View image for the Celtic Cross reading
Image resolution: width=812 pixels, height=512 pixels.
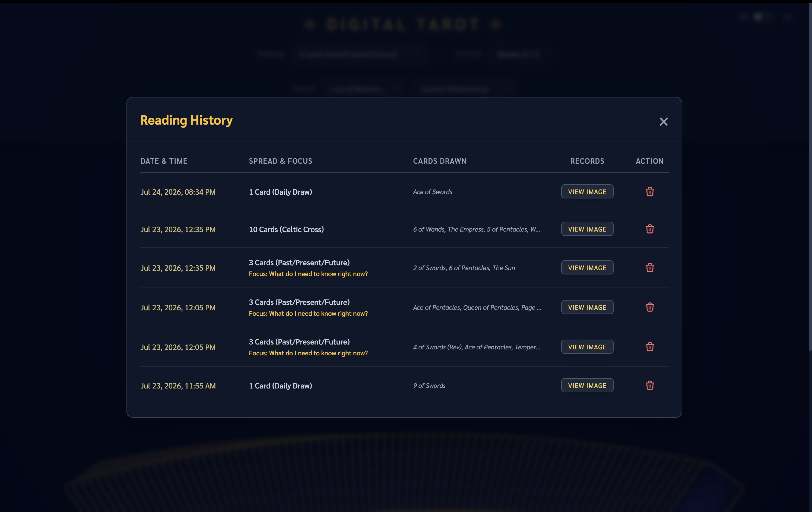(587, 229)
